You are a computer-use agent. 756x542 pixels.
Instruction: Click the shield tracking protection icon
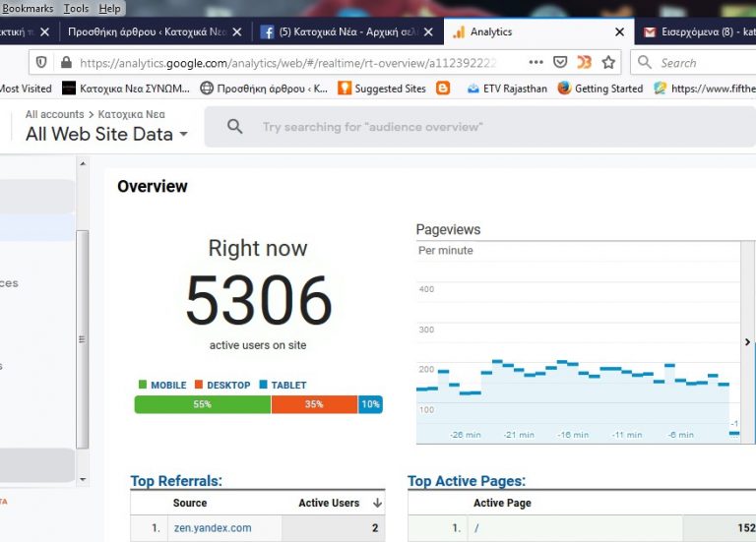tap(41, 62)
